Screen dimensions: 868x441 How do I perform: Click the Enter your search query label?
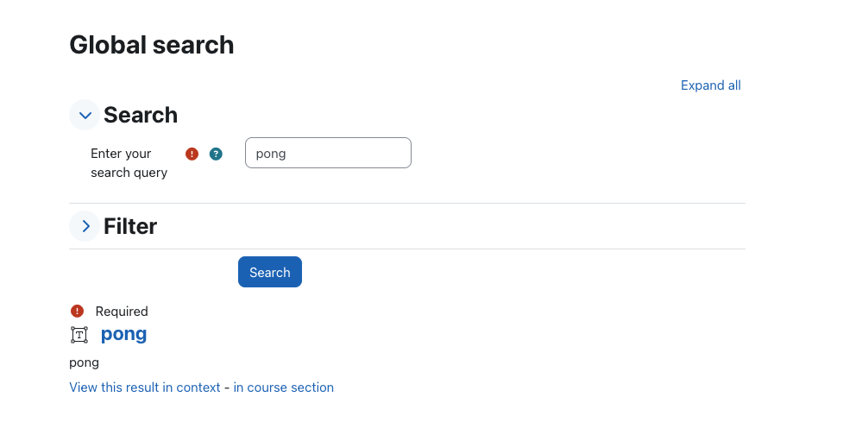(x=129, y=163)
